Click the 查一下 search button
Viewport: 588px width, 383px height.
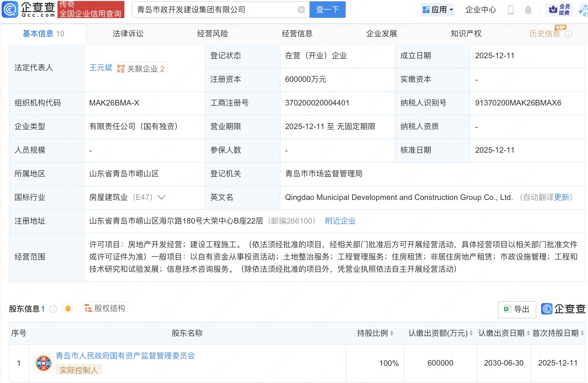[327, 10]
